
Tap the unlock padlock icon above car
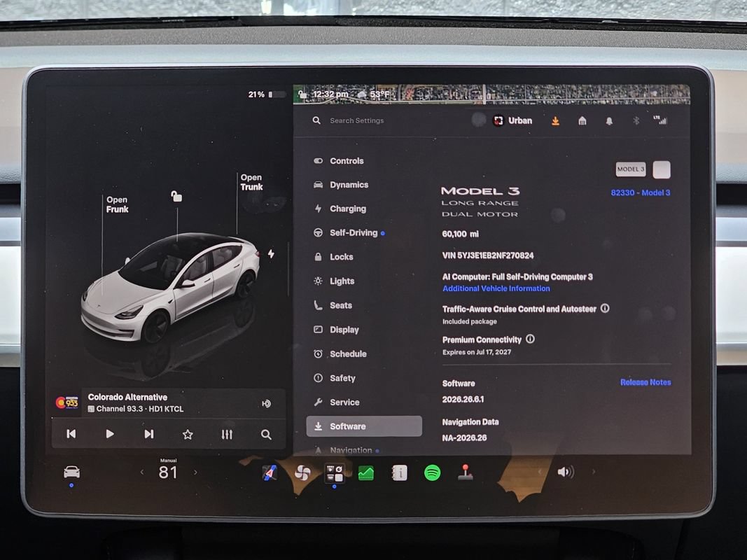(x=176, y=196)
